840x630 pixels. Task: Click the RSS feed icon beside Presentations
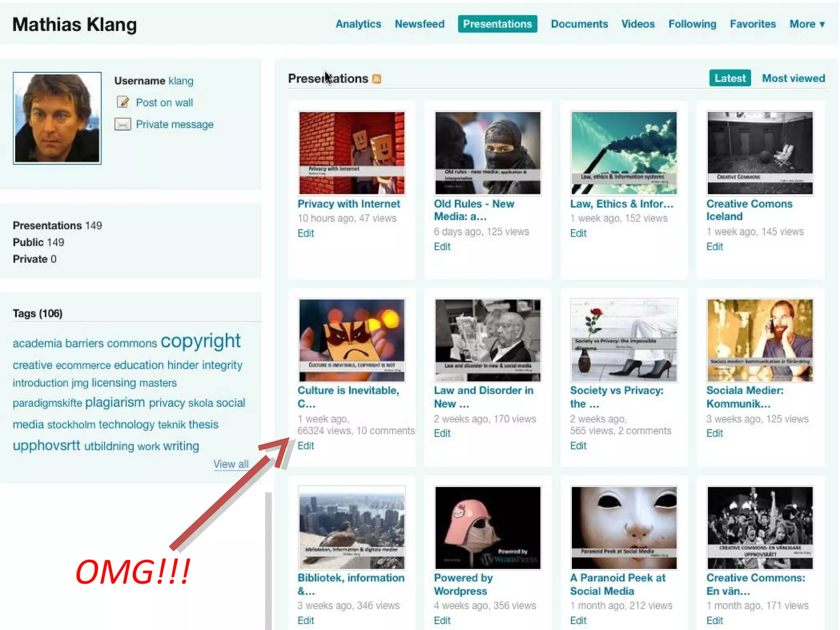point(377,79)
